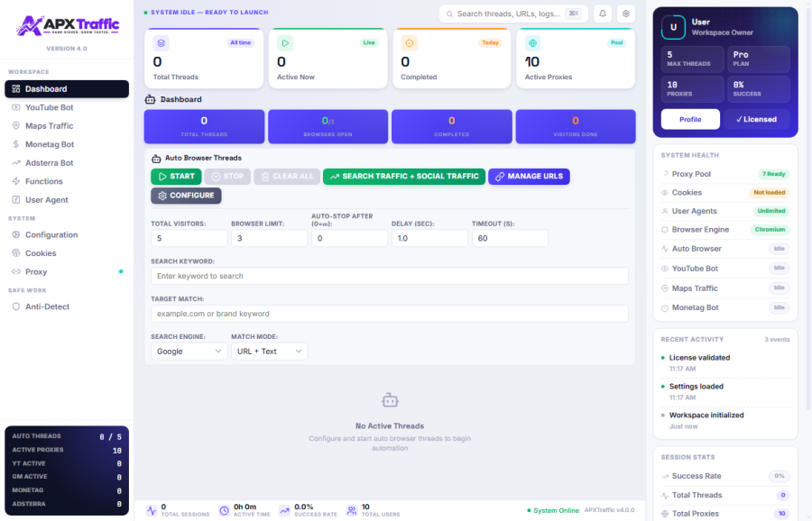Click the Browser Engine Chromium badge
Image resolution: width=812 pixels, height=521 pixels.
pos(770,230)
